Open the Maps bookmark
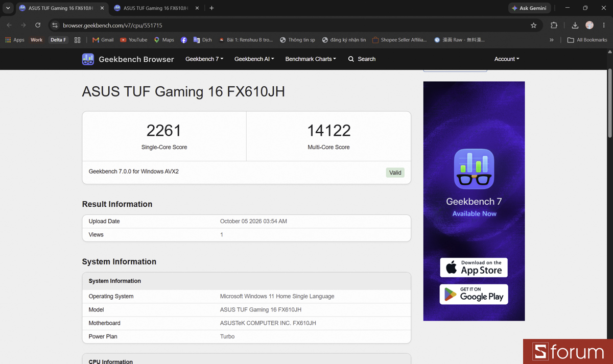Image resolution: width=613 pixels, height=364 pixels. point(164,40)
